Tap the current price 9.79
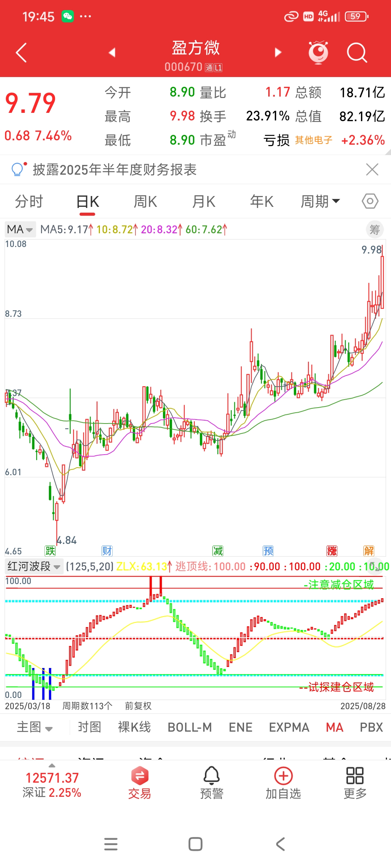Screen dimensions: 391x868 coord(30,103)
